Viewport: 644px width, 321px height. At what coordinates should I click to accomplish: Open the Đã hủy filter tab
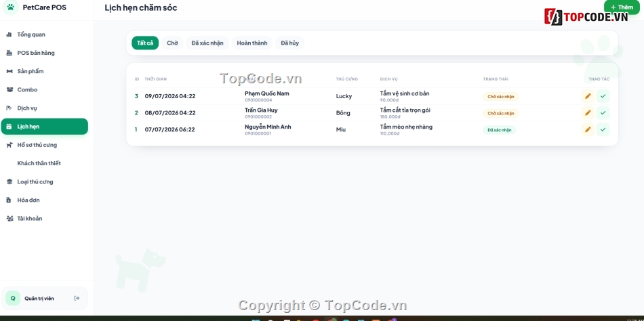[289, 43]
